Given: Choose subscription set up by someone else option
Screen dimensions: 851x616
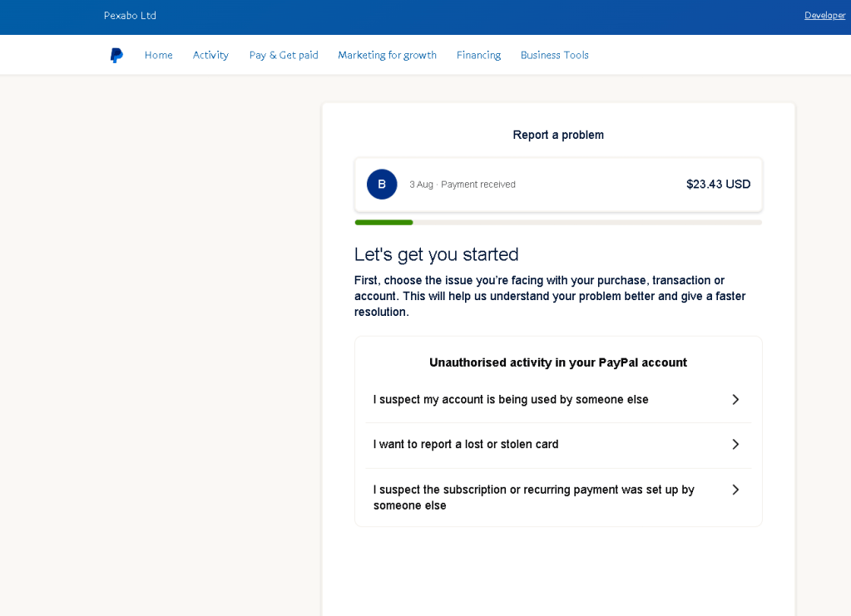Looking at the screenshot, I should click(x=558, y=497).
